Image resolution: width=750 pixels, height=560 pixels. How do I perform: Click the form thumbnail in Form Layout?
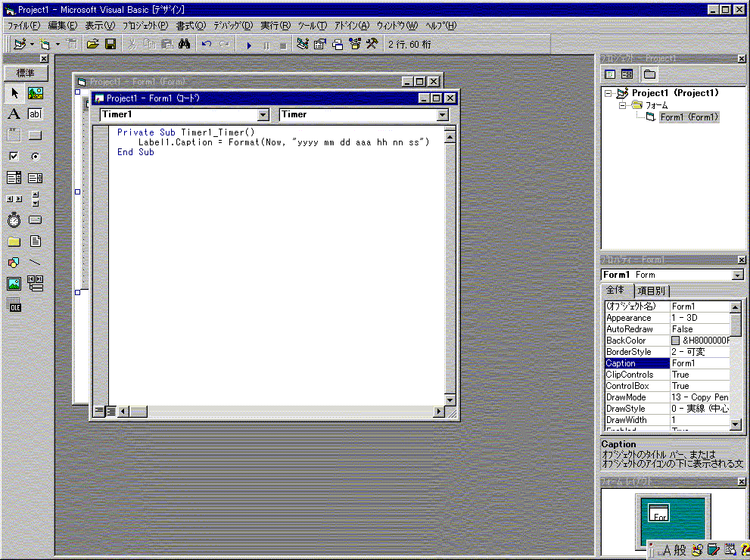pos(658,512)
